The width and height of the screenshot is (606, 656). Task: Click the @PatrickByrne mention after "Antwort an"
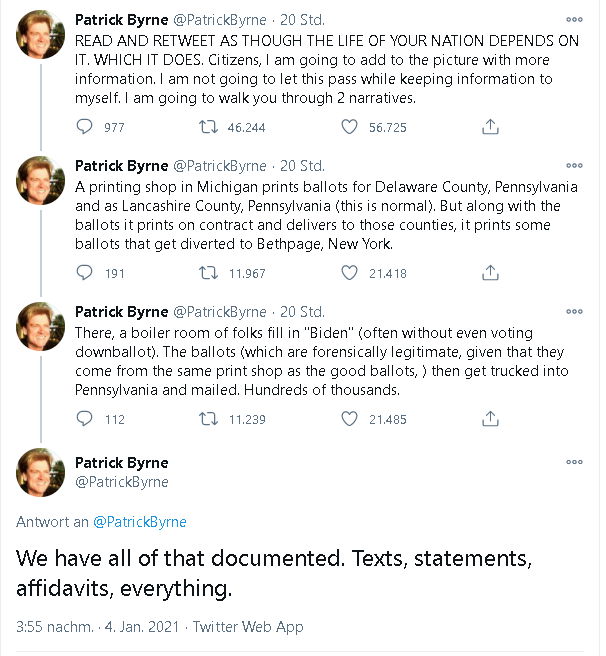140,522
